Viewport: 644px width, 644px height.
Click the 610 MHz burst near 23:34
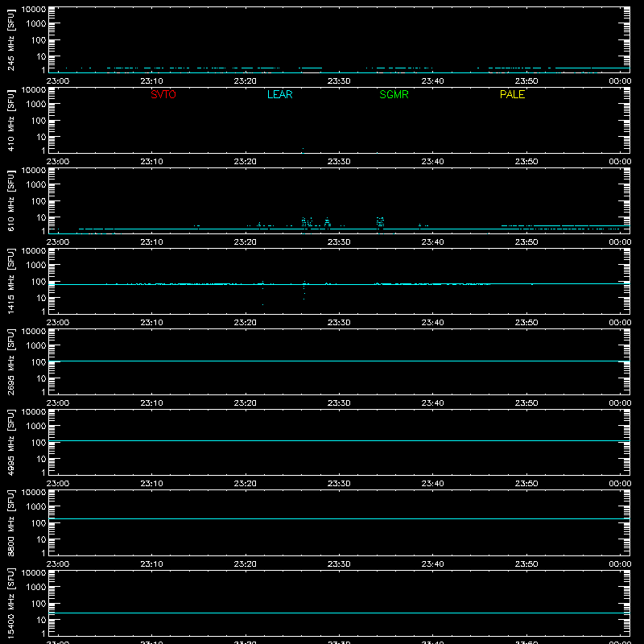[380, 222]
